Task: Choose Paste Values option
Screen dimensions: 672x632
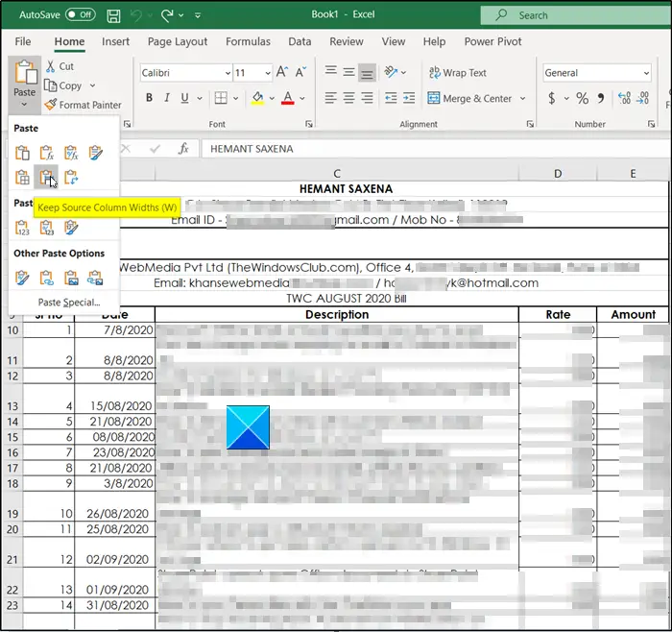Action: coord(22,228)
